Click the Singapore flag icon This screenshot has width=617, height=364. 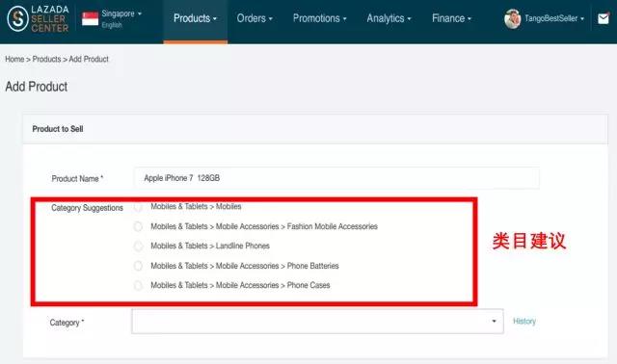(x=90, y=18)
